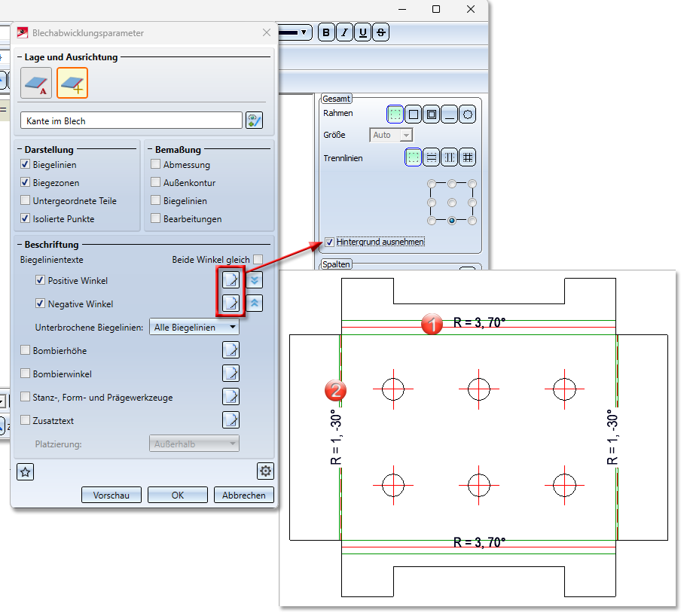Viewport: 687px width, 616px height.
Task: Select no-frame dotted Rahmen option
Action: click(395, 114)
